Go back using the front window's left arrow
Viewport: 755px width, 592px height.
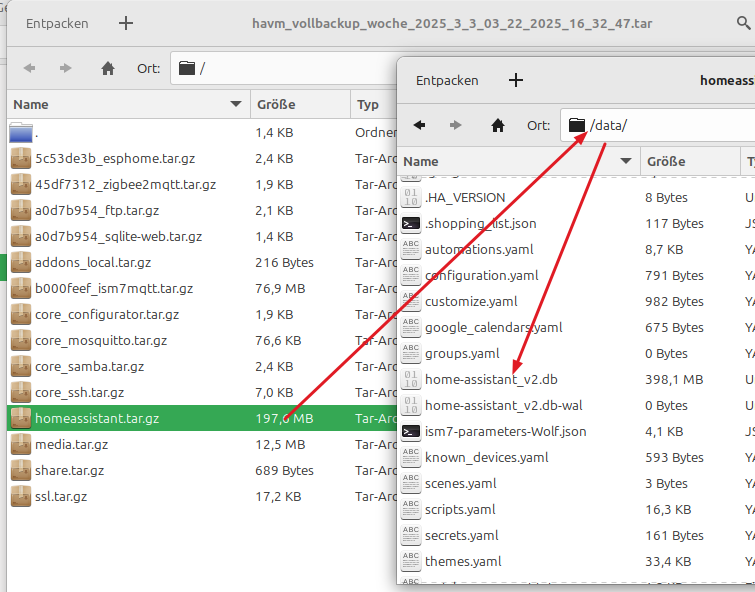[420, 125]
